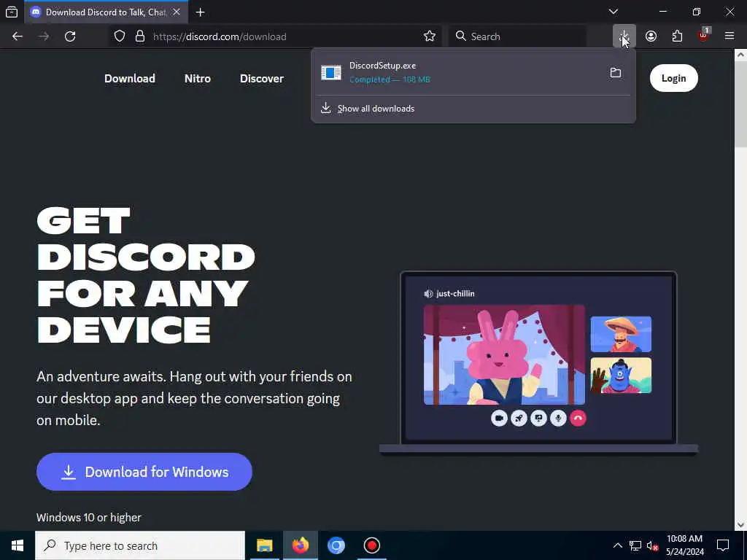Click the Windows 10 or higher text
Screen dimensions: 747x560
tap(88, 518)
